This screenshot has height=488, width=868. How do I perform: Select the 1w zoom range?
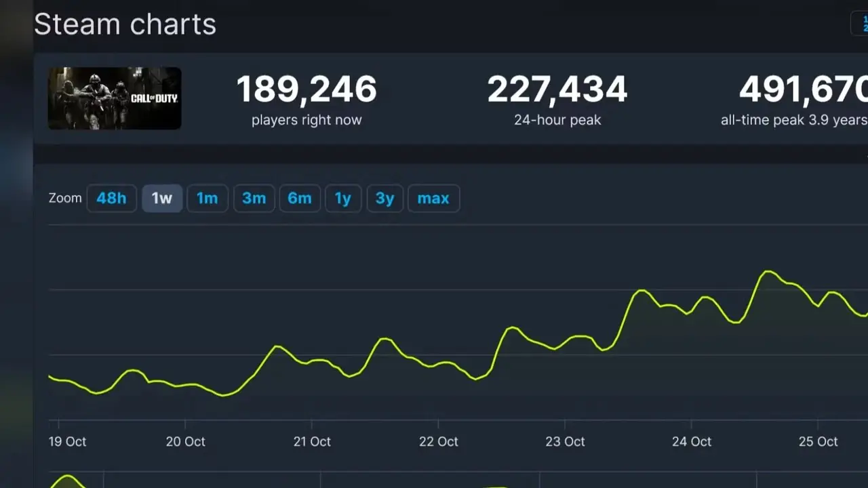click(162, 199)
